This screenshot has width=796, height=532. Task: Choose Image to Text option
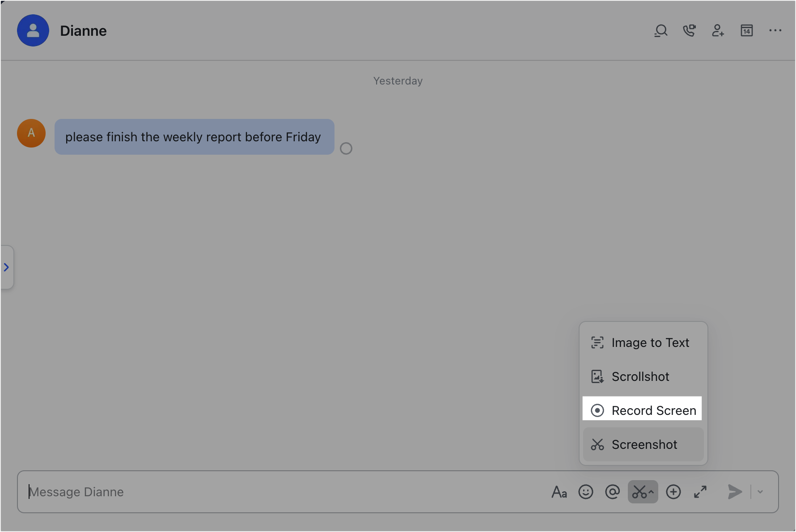tap(642, 342)
